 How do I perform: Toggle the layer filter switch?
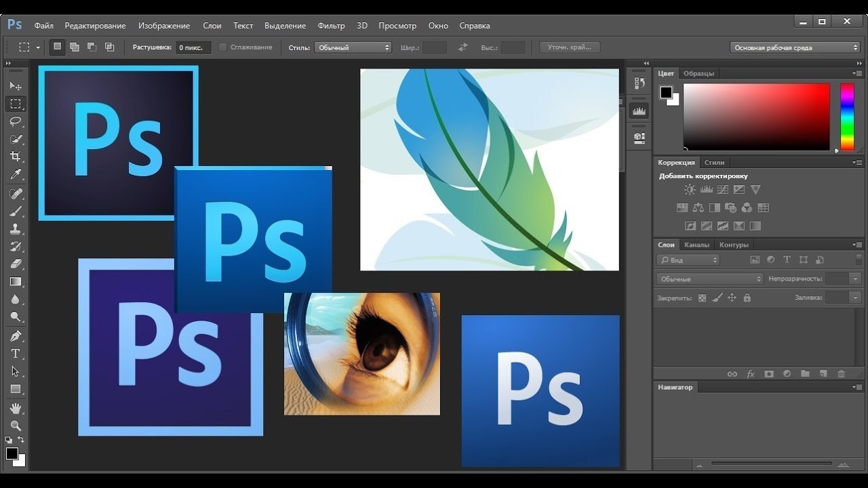pos(859,260)
